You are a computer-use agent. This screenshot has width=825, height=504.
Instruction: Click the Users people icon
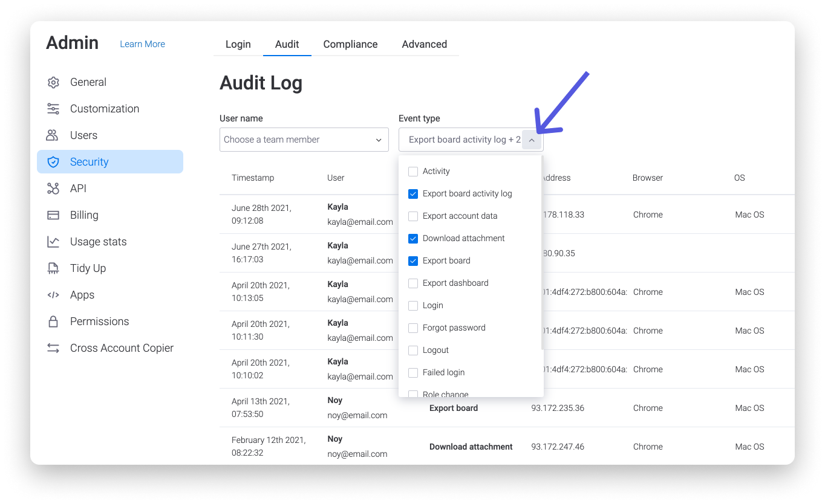(53, 135)
